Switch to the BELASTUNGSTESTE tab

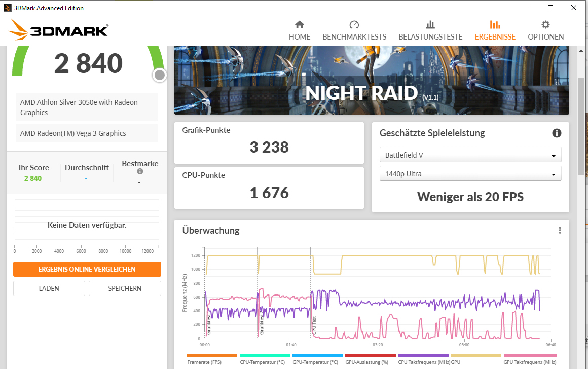tap(430, 31)
